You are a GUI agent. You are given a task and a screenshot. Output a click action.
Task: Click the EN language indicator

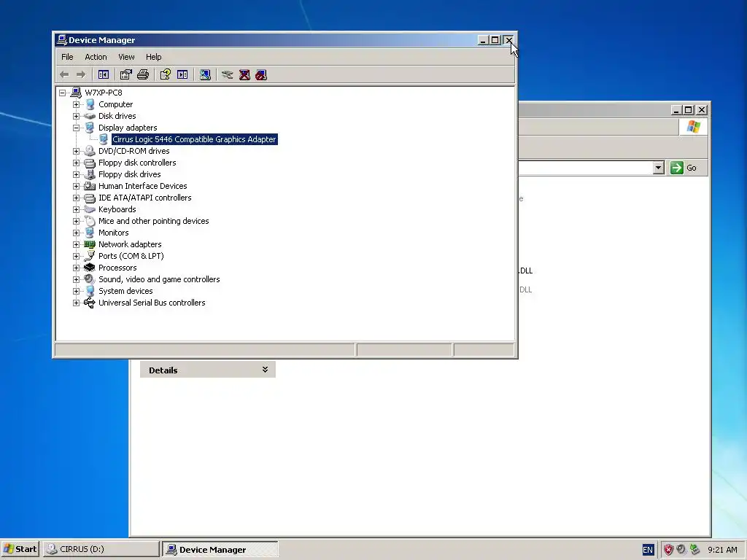[x=648, y=550]
